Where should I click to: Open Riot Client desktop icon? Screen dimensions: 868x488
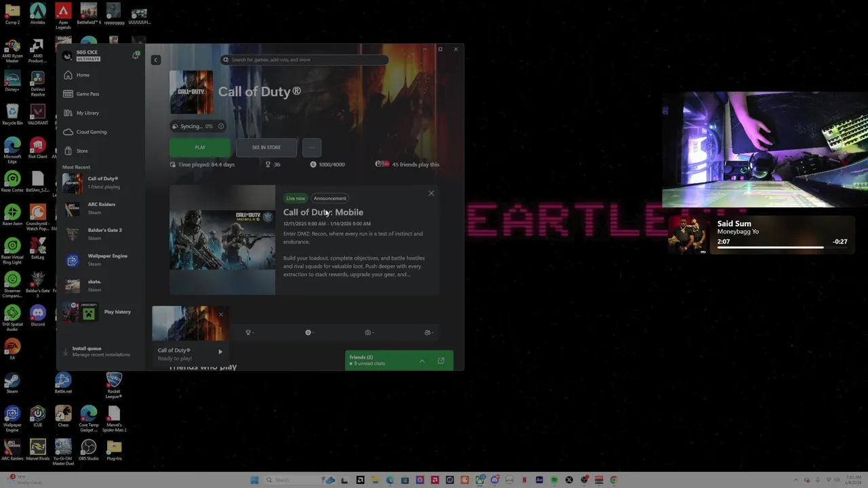[37, 148]
